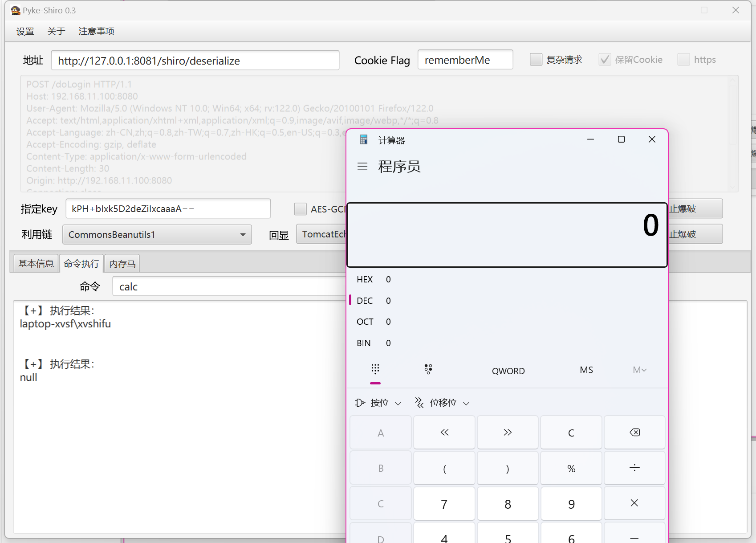Click the multiply operator key
This screenshot has height=543, width=756.
(634, 503)
